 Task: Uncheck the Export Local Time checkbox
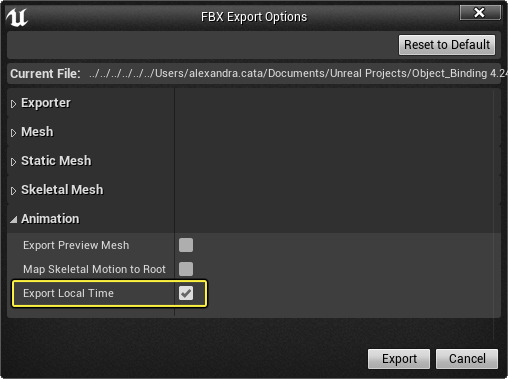point(186,293)
